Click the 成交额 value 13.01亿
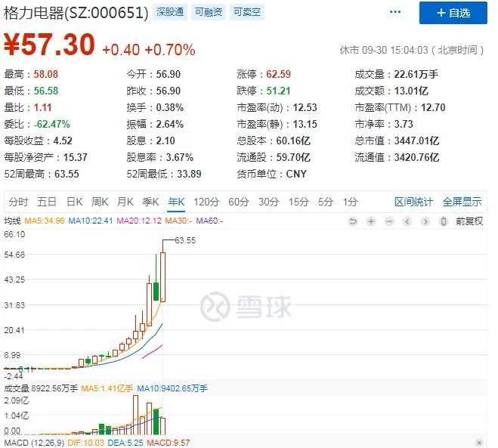This screenshot has height=448, width=498. tap(411, 91)
